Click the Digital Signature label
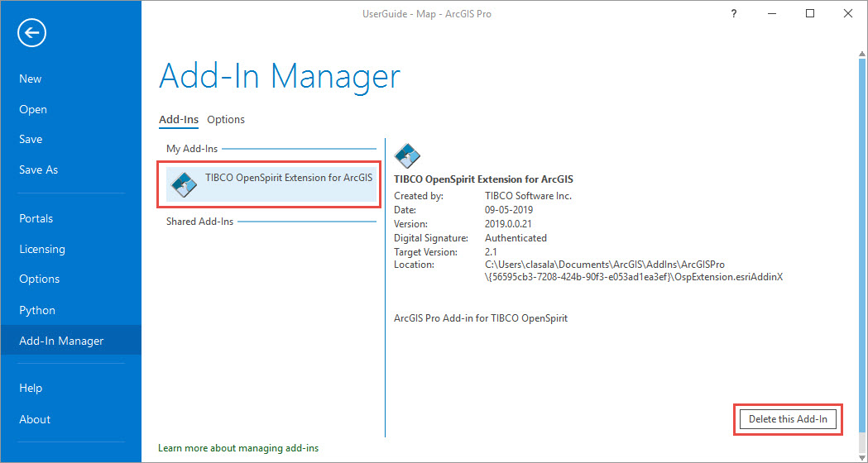 (430, 238)
